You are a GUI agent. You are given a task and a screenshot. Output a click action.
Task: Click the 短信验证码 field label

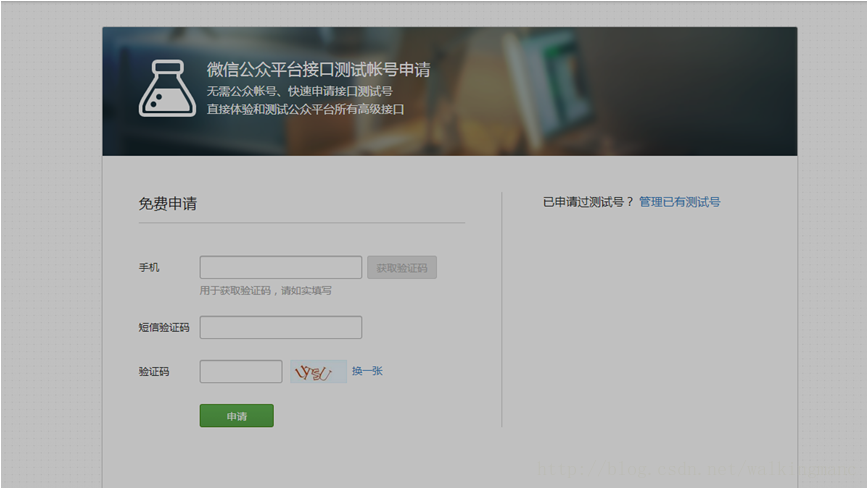pos(164,327)
